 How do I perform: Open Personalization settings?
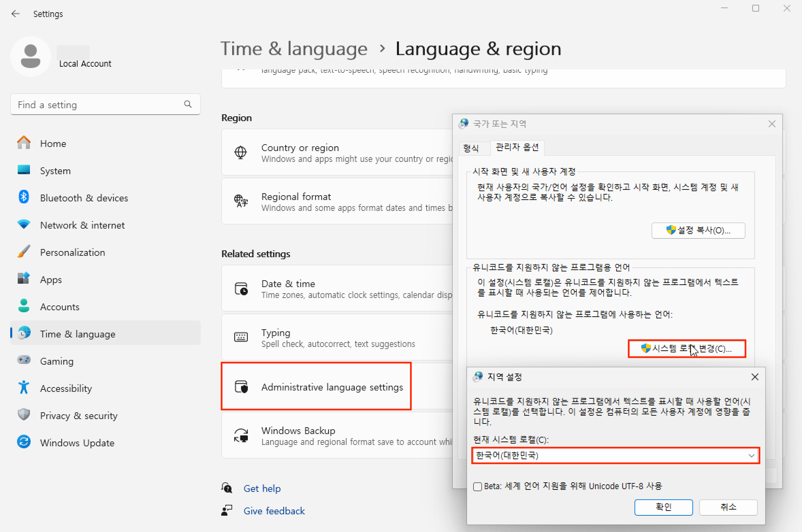[106, 252]
